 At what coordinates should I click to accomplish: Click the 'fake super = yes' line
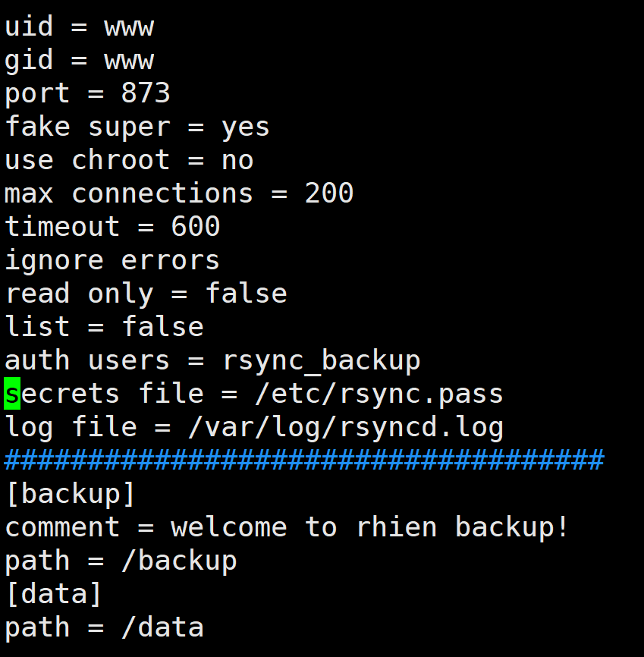pos(137,127)
